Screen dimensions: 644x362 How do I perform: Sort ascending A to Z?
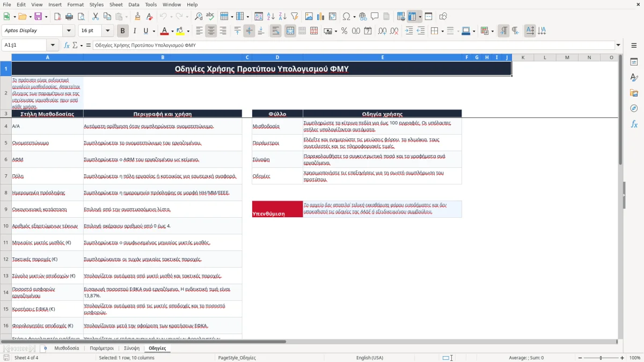click(270, 17)
